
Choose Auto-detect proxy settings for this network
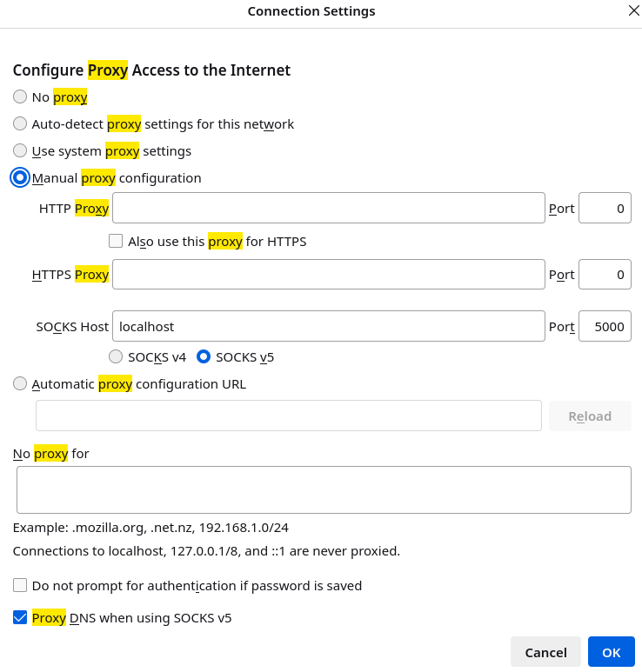click(x=20, y=124)
